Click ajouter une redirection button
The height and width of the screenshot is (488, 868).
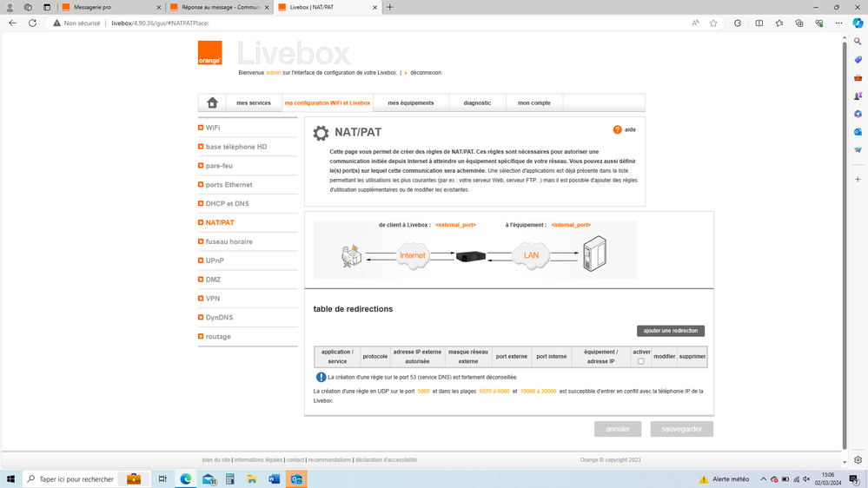pos(670,331)
